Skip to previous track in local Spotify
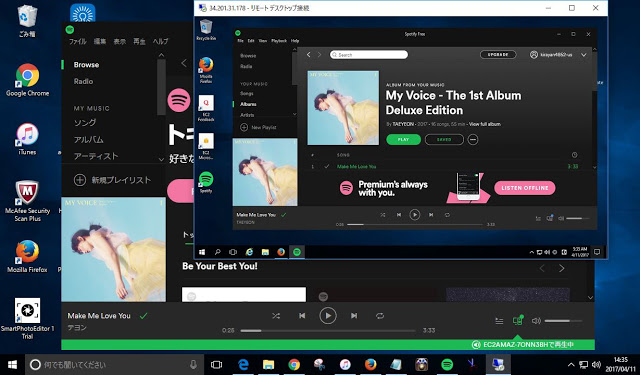Viewport: 640px width, 375px height. tap(302, 315)
